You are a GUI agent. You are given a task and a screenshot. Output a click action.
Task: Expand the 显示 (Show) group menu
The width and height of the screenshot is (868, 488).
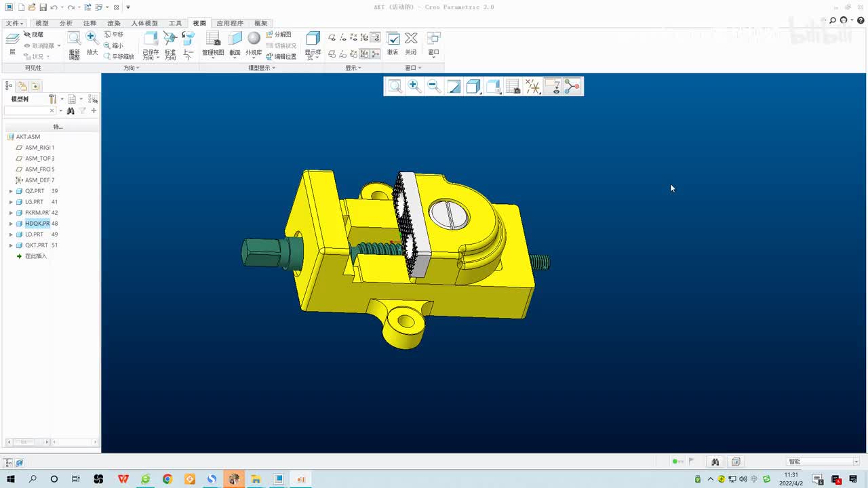tap(353, 68)
